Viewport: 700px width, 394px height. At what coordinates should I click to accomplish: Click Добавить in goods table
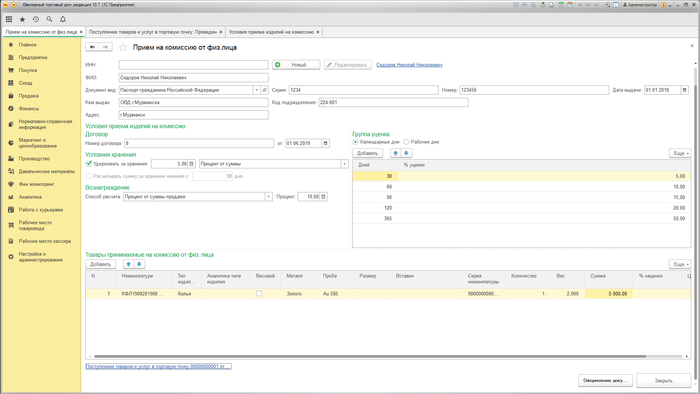pyautogui.click(x=100, y=264)
